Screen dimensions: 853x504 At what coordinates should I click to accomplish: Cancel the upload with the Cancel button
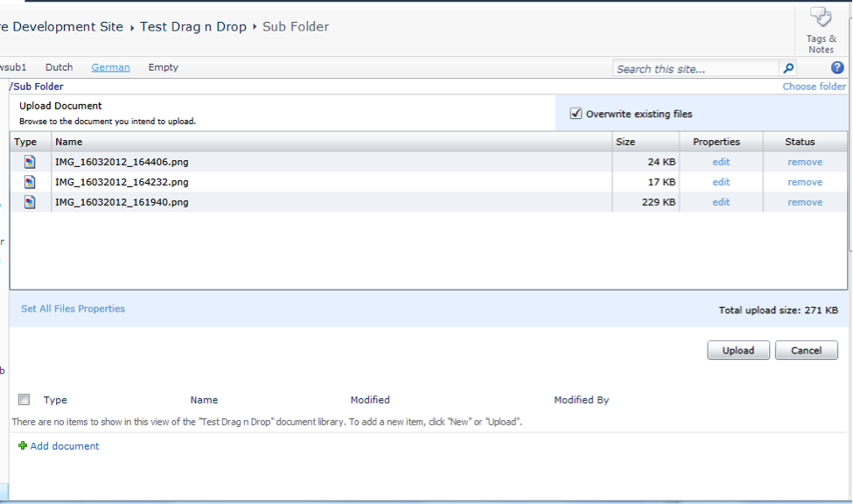(806, 349)
